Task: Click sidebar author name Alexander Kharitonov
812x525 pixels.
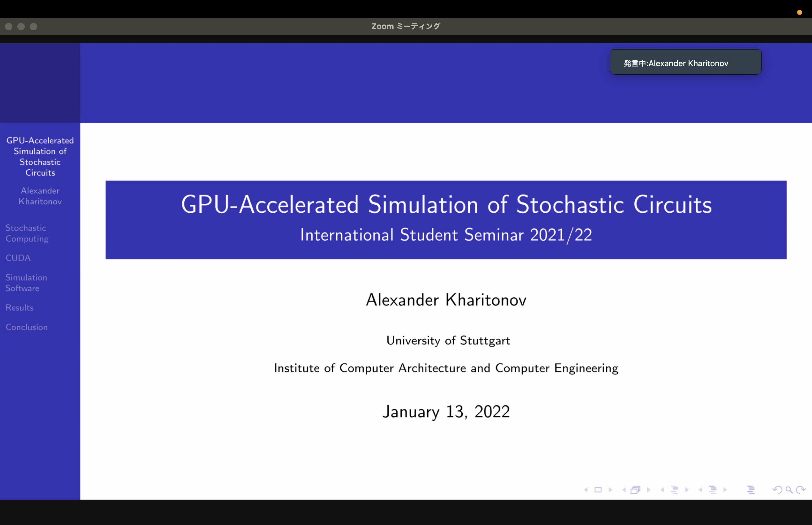Action: [x=40, y=196]
